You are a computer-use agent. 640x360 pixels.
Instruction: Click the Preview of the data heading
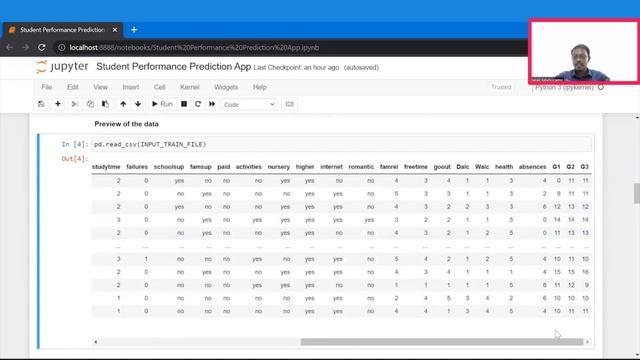click(126, 124)
